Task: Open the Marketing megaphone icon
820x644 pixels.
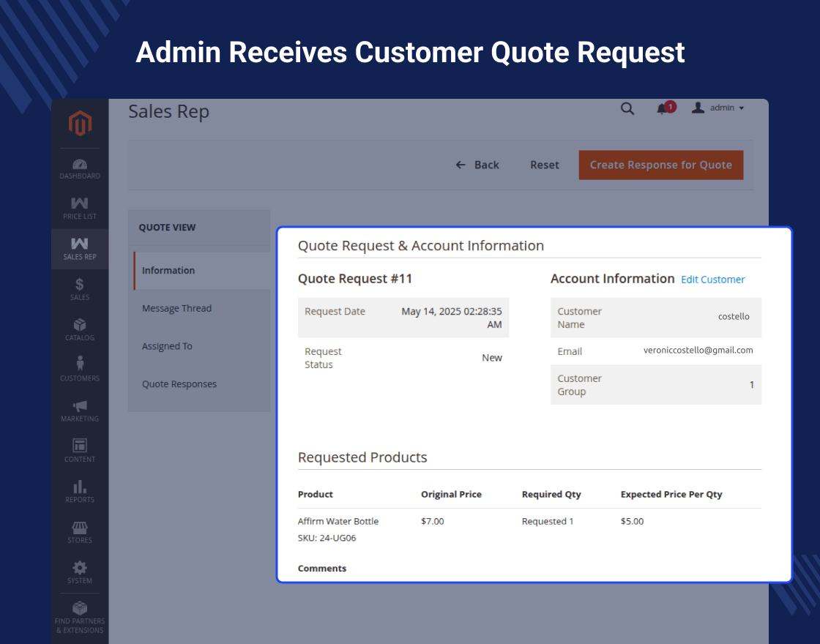Action: tap(80, 405)
